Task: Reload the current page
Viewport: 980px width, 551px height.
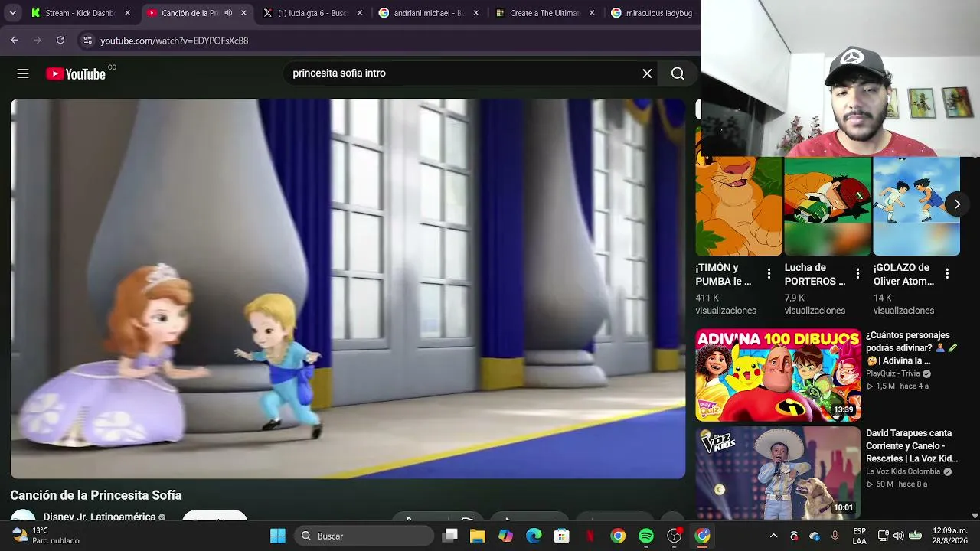Action: click(x=60, y=41)
